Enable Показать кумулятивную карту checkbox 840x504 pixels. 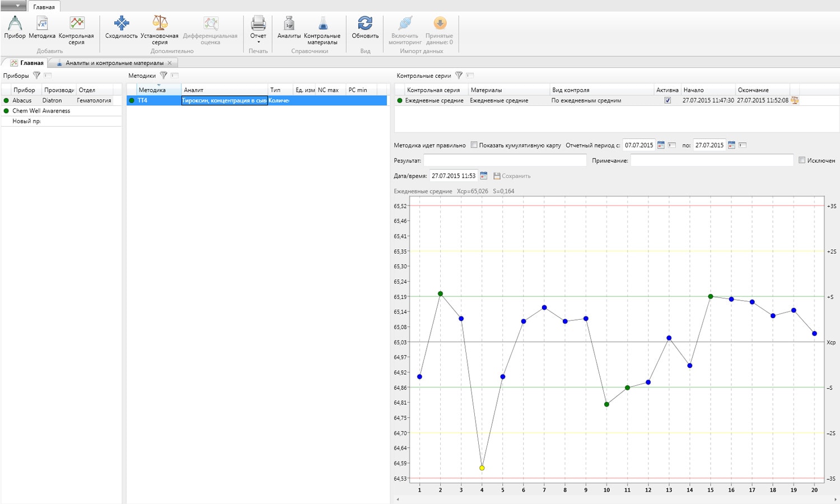tap(474, 144)
